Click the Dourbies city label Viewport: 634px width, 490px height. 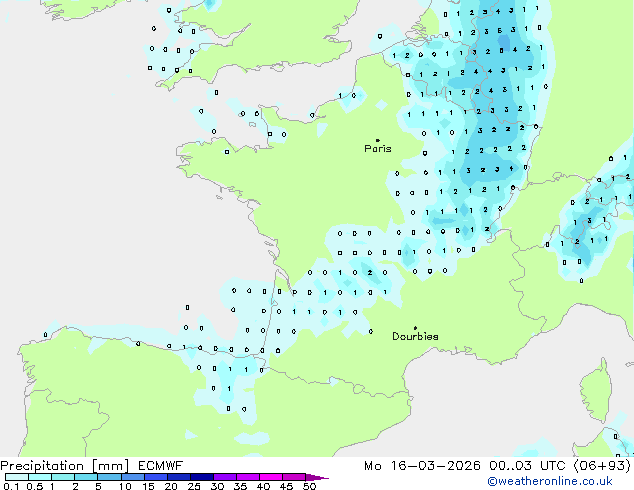[x=415, y=336]
